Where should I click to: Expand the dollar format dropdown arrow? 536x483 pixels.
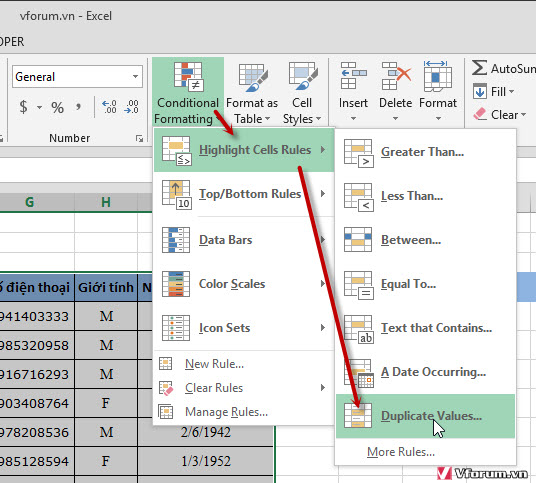(x=39, y=107)
